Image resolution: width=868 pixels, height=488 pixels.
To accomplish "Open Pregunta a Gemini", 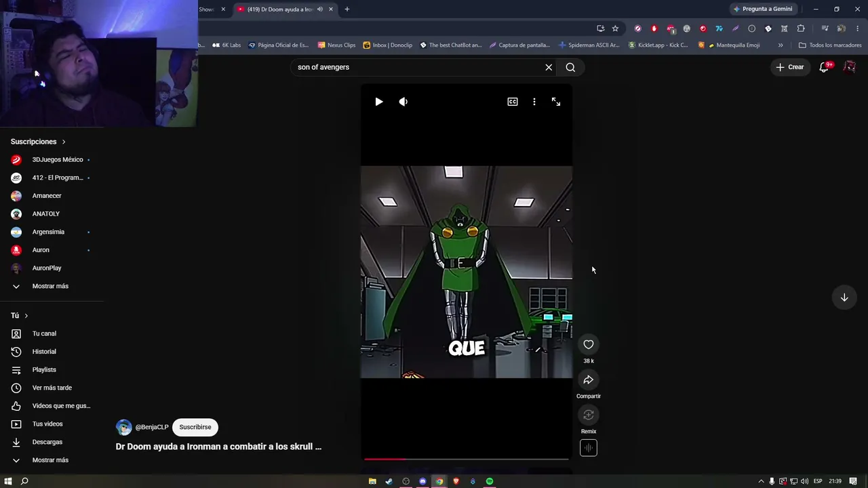I will (x=762, y=9).
